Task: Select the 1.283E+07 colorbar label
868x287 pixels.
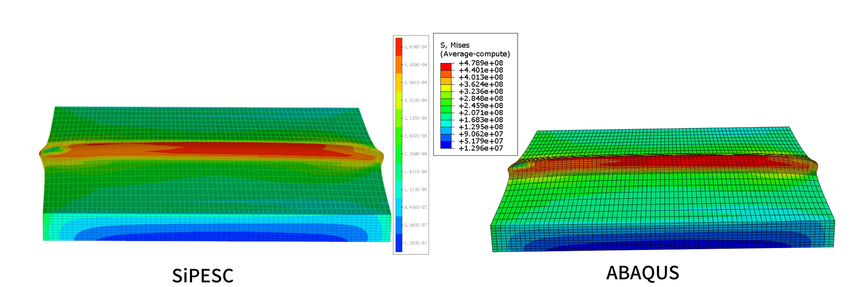Action: [x=415, y=243]
